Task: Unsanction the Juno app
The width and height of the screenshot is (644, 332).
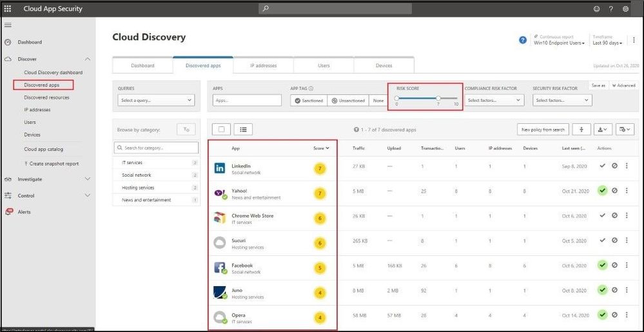Action: tap(614, 290)
